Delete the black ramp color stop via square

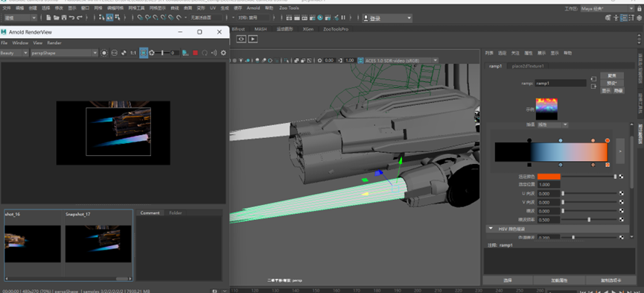tap(529, 165)
